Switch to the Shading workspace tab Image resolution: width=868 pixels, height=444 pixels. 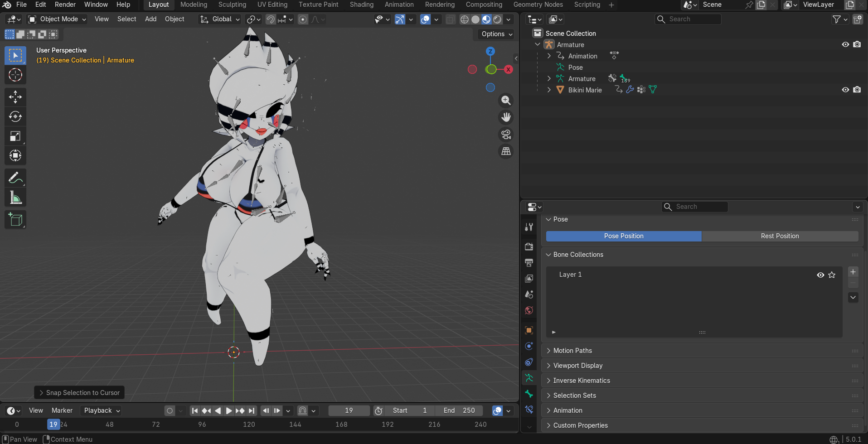click(361, 5)
